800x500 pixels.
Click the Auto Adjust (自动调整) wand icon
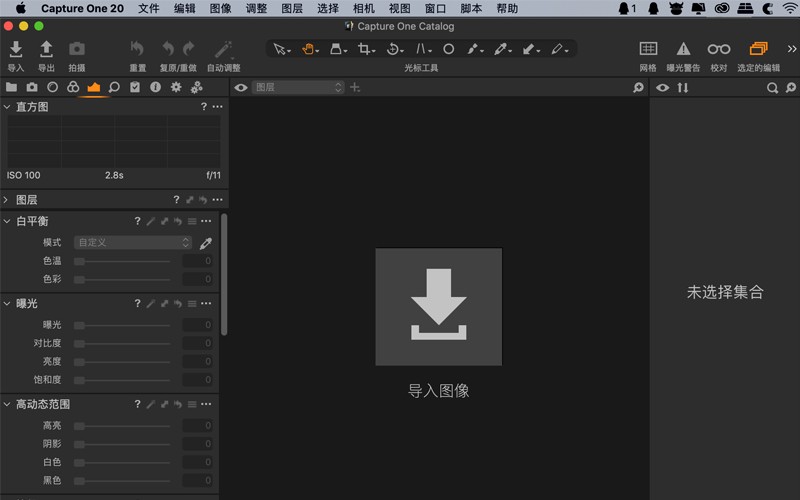[x=223, y=49]
